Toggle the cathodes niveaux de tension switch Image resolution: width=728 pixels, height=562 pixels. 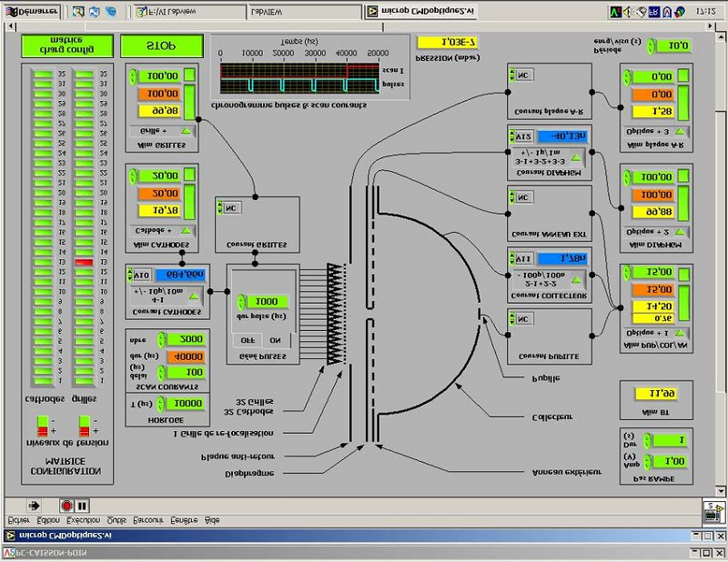pos(45,425)
